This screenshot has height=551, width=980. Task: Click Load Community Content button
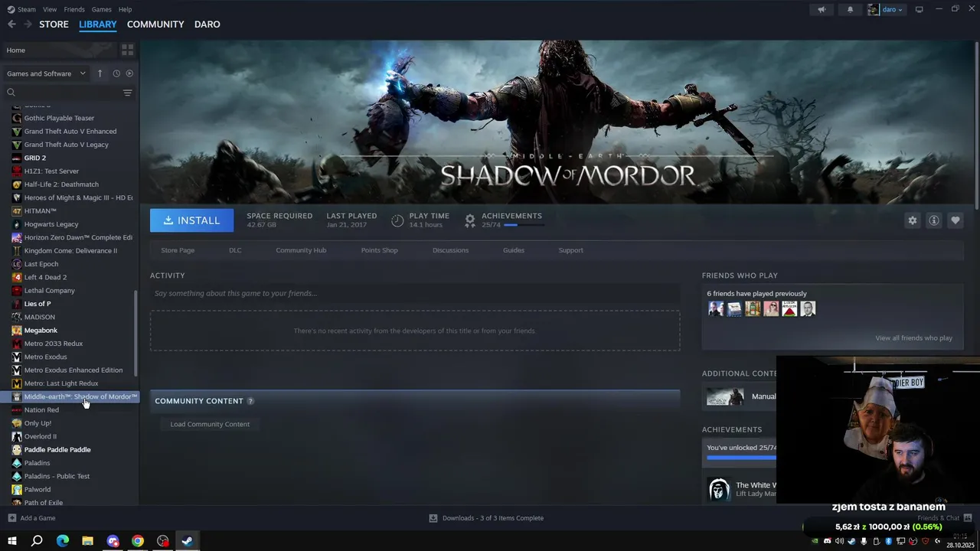(210, 424)
